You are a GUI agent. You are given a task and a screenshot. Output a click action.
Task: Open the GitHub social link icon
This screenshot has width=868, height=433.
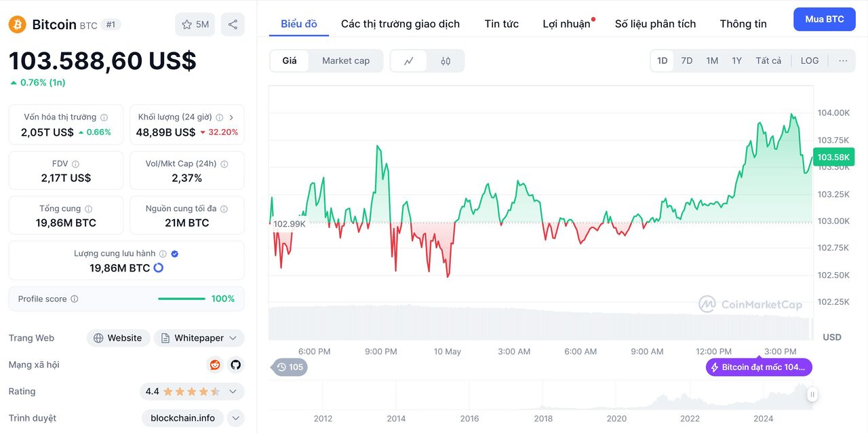(x=235, y=365)
